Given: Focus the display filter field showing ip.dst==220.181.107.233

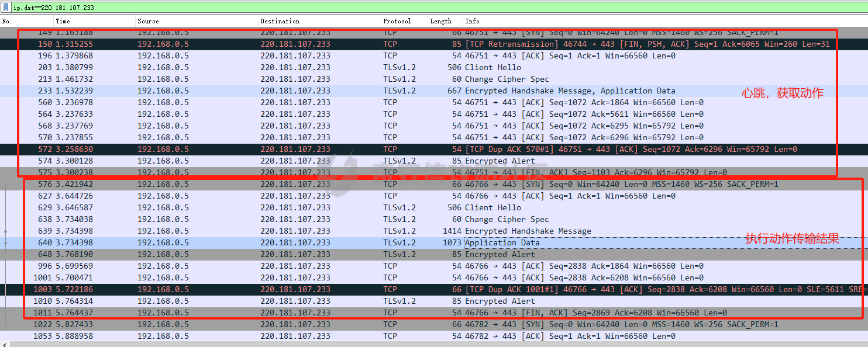Looking at the screenshot, I should (x=439, y=8).
